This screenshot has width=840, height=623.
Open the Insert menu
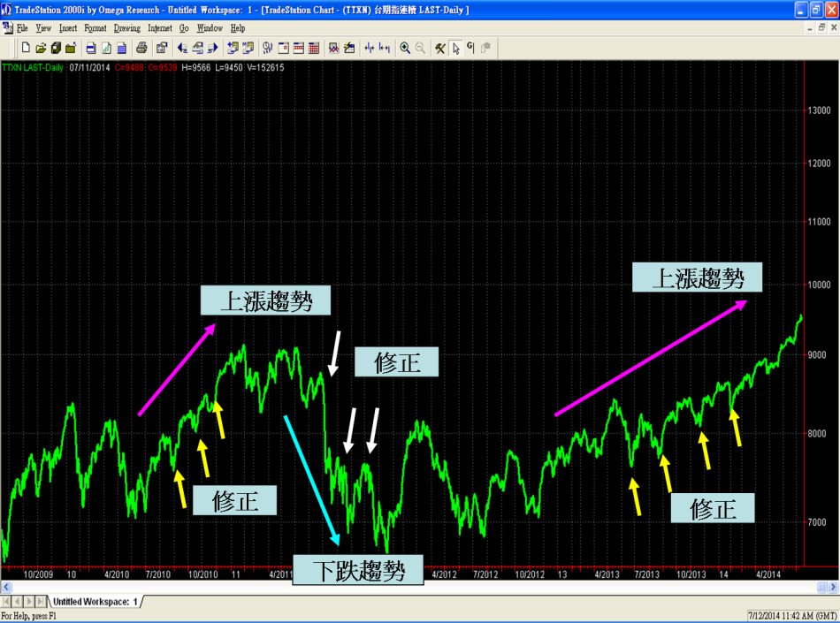pyautogui.click(x=68, y=28)
